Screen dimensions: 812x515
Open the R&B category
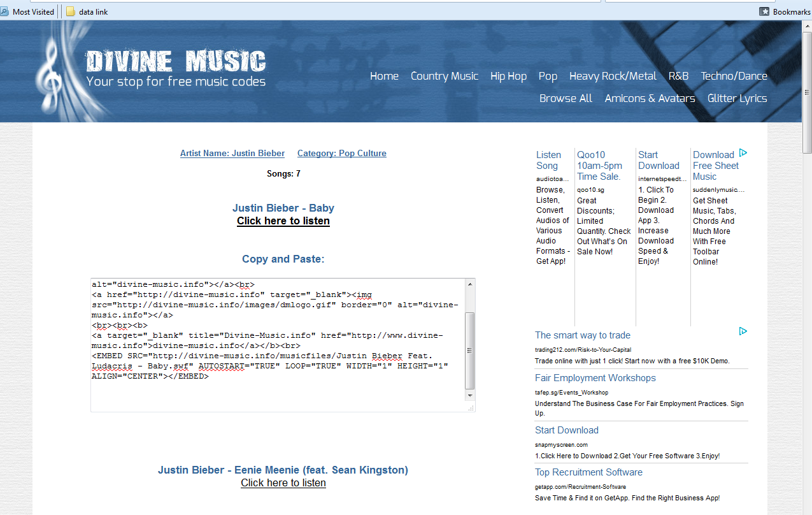point(678,76)
